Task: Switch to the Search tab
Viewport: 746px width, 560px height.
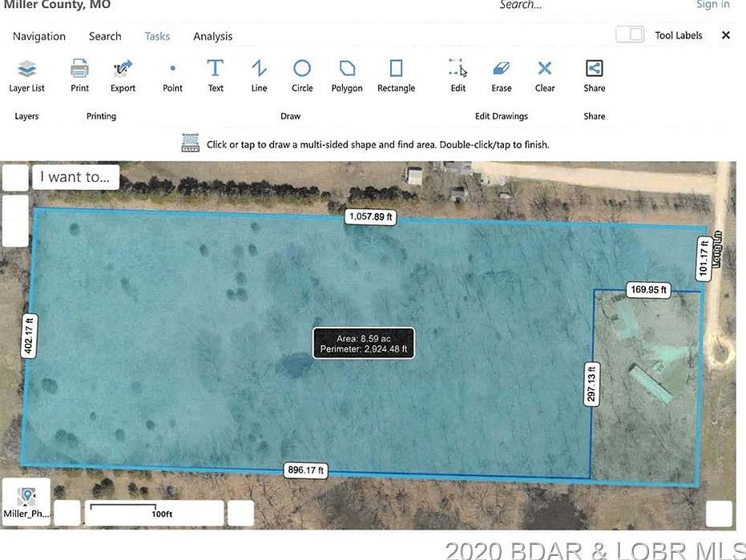Action: 105,36
